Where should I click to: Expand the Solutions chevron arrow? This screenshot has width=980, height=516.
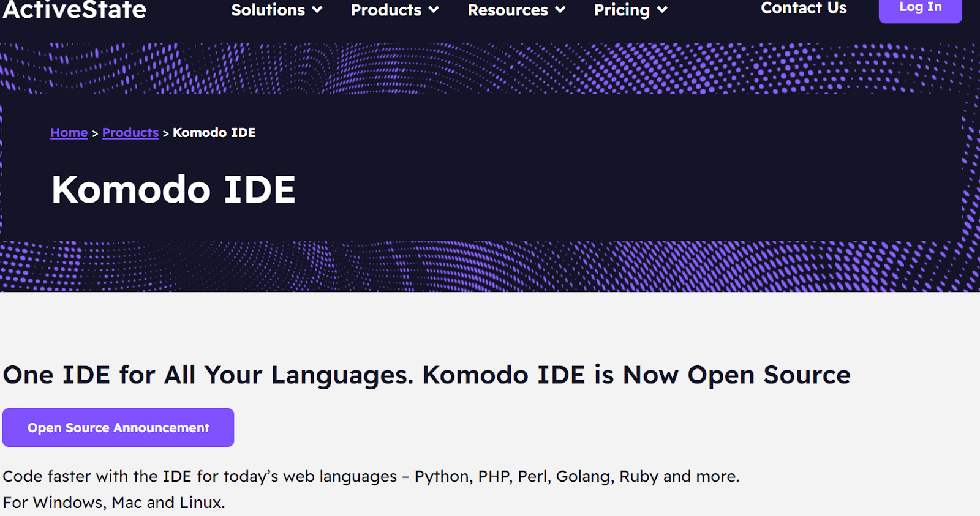[317, 10]
